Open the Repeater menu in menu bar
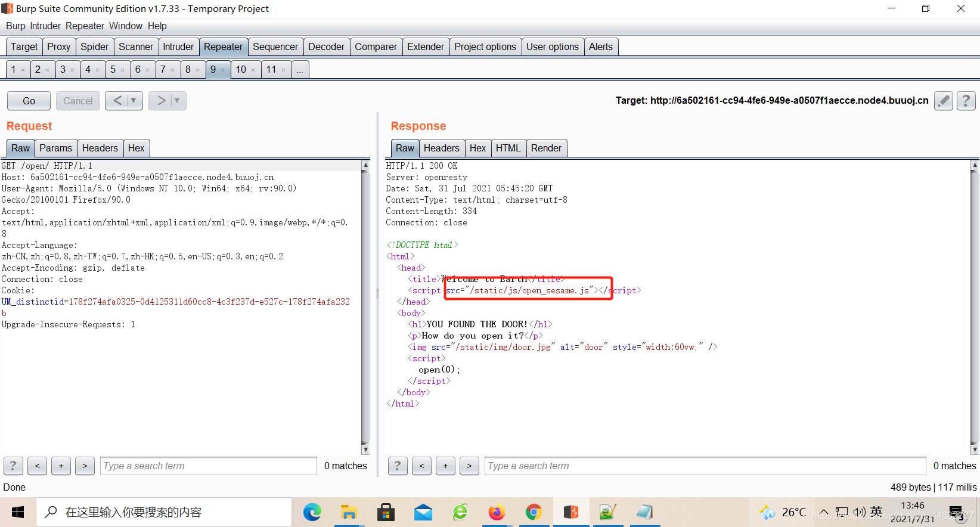980x527 pixels. click(x=85, y=26)
